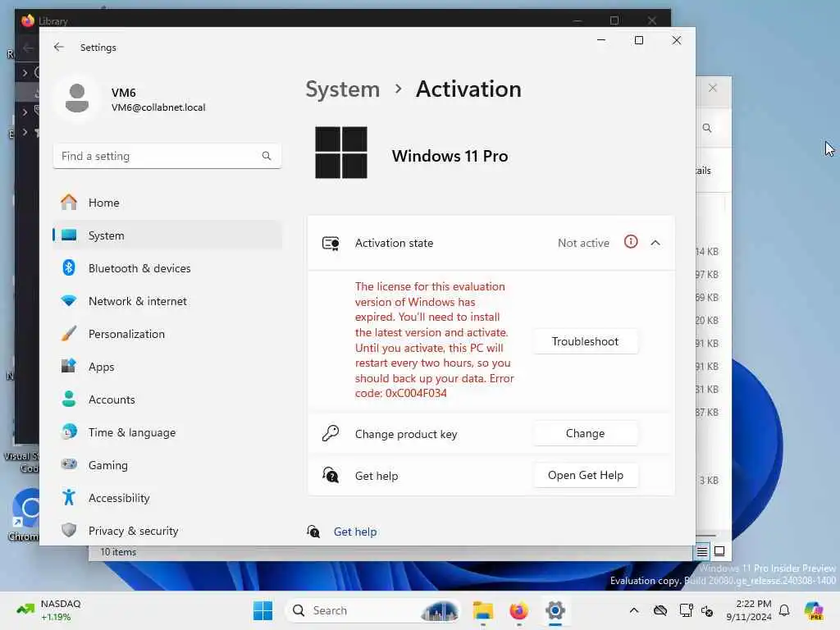This screenshot has width=840, height=630.
Task: Click the VM6 user avatar icon
Action: point(77,98)
